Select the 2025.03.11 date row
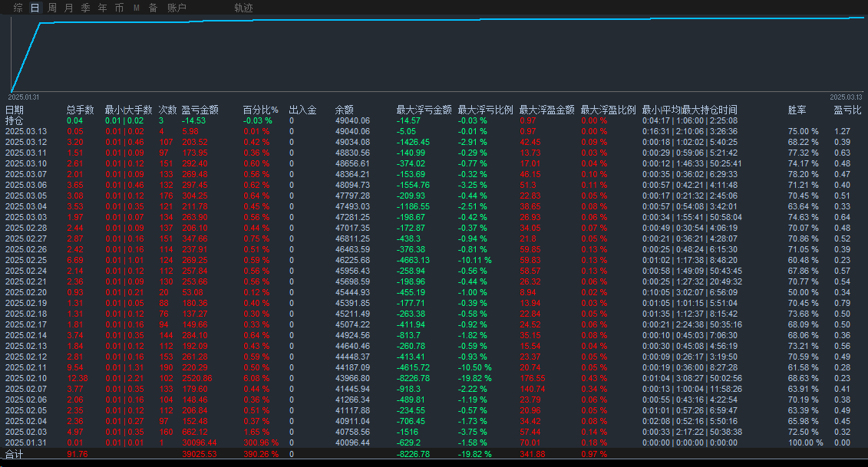 pos(26,153)
